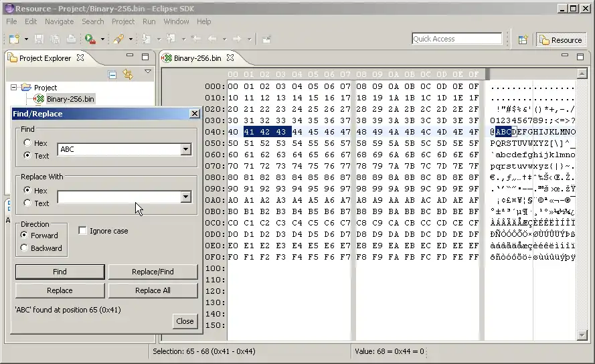Screen dimensions: 595x364
Task: Click the Replace/Find button
Action: (x=153, y=272)
